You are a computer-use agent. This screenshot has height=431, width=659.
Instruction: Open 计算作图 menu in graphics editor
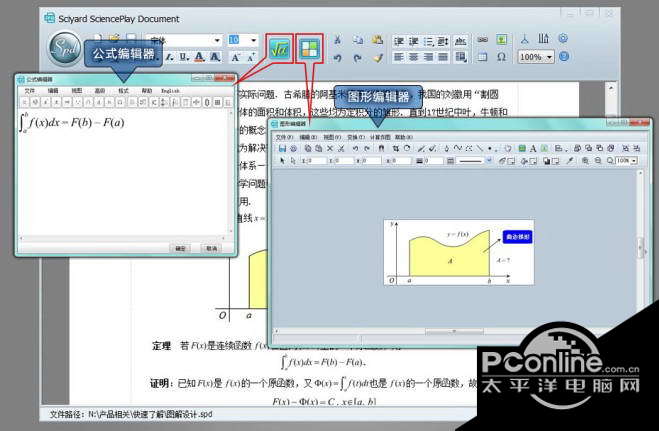coord(380,137)
